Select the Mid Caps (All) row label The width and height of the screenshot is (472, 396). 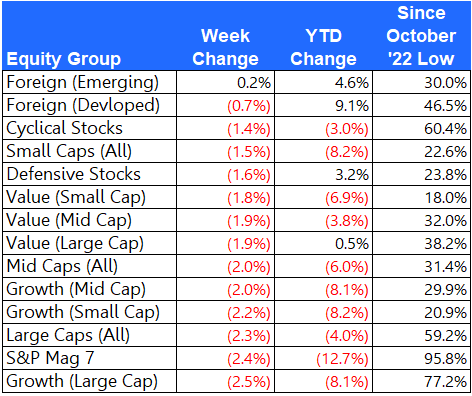pos(62,266)
